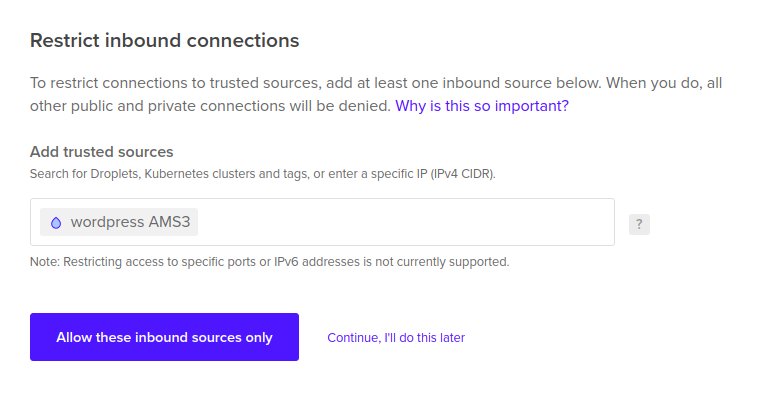Confirm restricting to listed inbound sources
Viewport: 758px width, 406px height.
[164, 337]
